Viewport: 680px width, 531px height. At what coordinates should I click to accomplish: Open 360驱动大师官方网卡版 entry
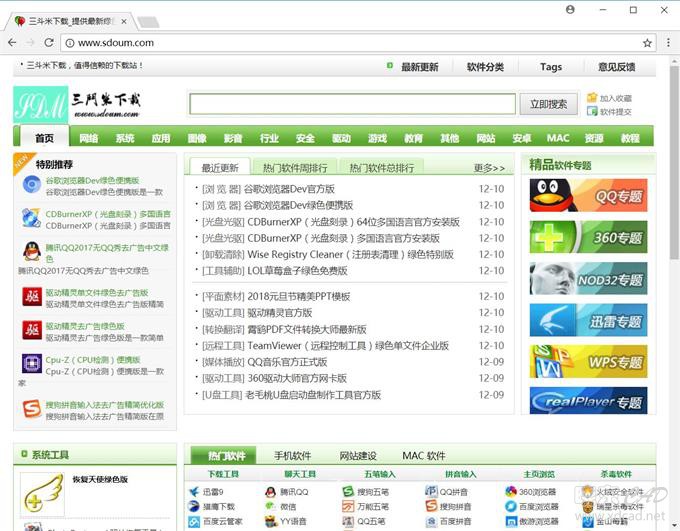[297, 378]
